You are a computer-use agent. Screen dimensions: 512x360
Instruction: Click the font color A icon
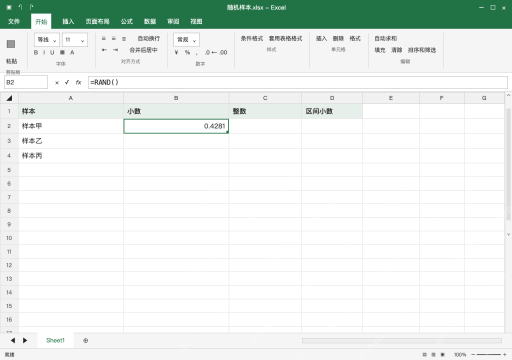[x=72, y=52]
